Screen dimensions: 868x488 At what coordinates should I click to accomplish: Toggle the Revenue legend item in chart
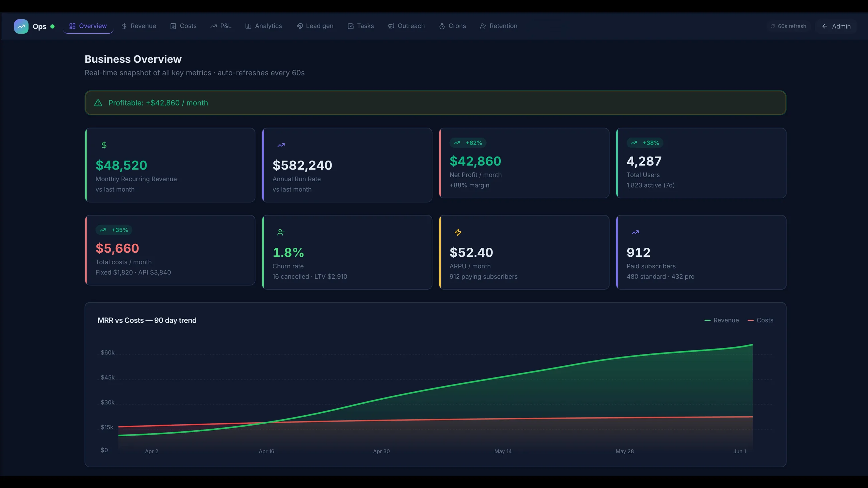point(721,320)
